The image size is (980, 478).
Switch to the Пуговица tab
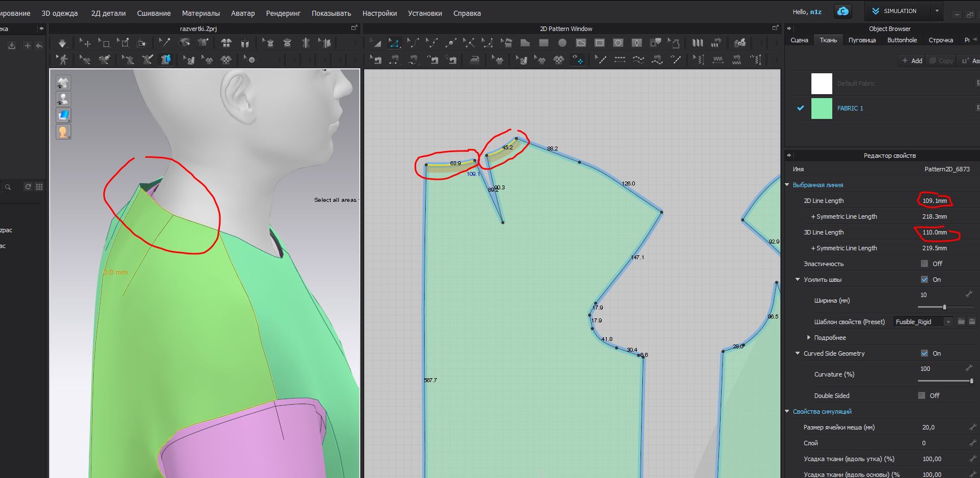pos(862,40)
